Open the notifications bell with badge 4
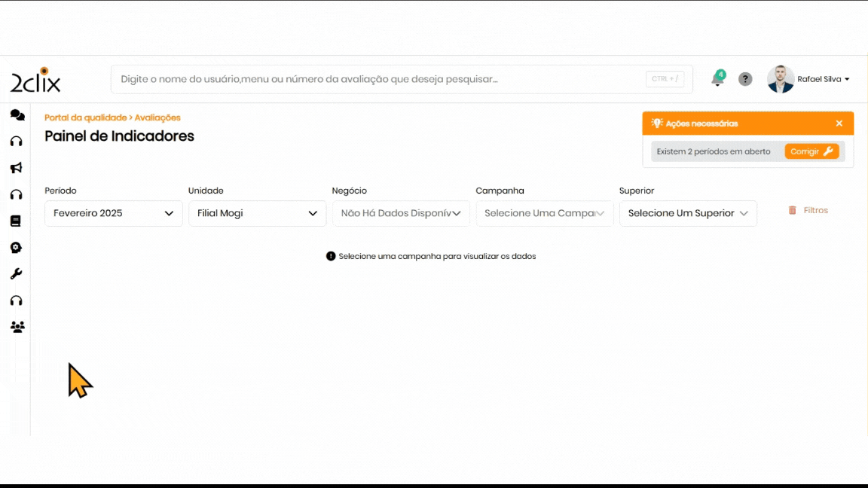The height and width of the screenshot is (488, 868). (x=717, y=79)
